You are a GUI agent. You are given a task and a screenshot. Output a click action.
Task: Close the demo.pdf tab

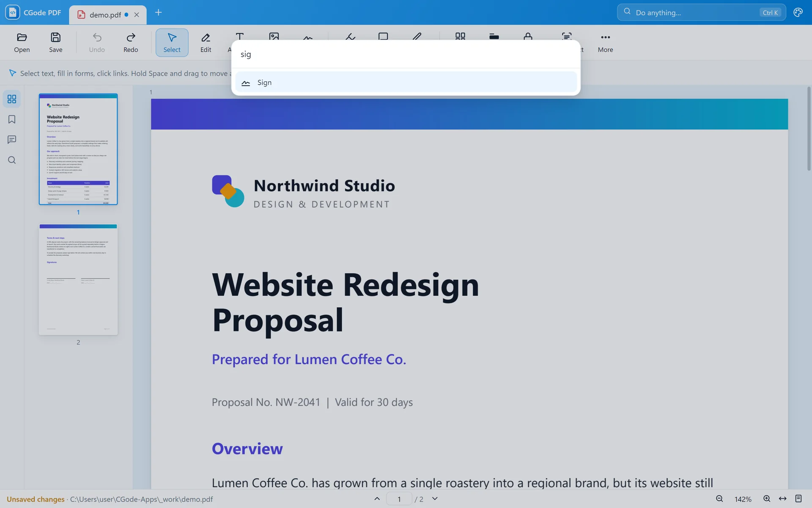point(137,15)
